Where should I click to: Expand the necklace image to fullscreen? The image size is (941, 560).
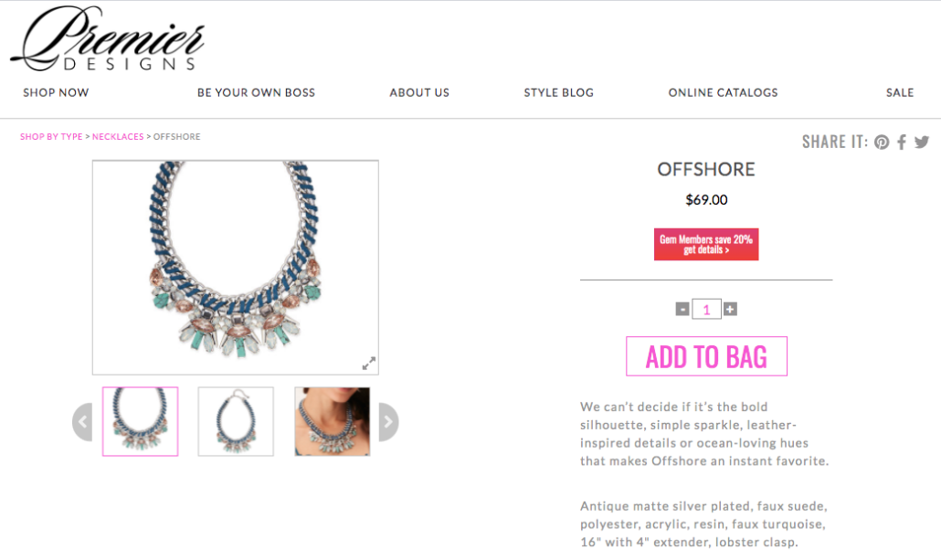click(368, 363)
